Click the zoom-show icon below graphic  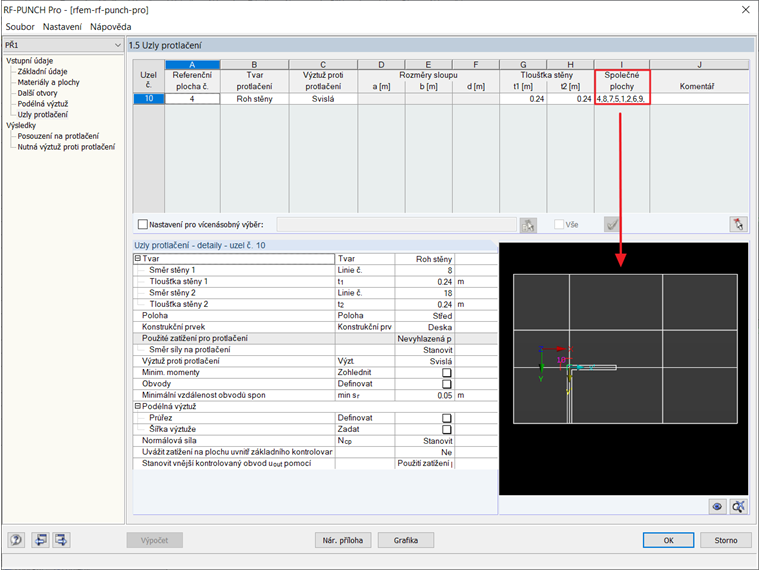click(738, 507)
